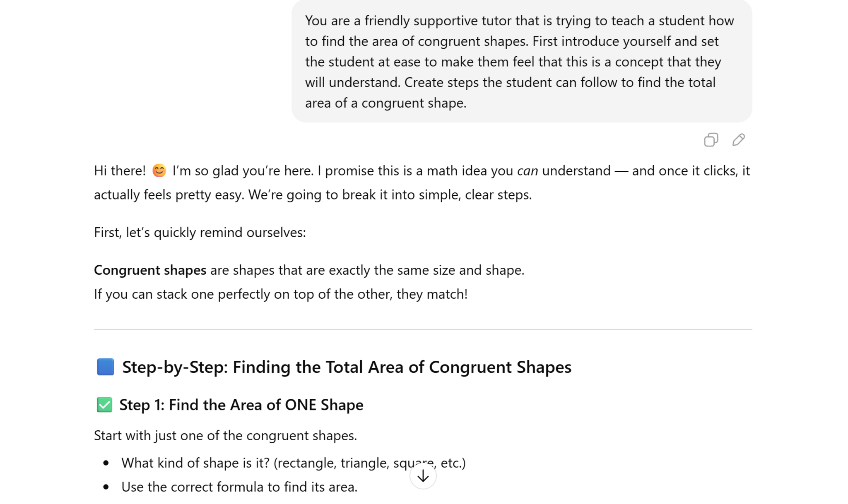The image size is (848, 504).
Task: Edit the user message with pencil icon
Action: (x=738, y=140)
